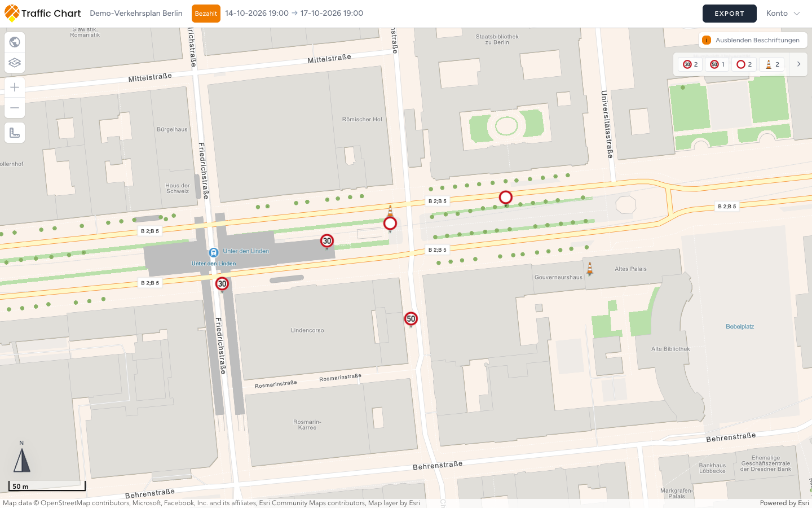Click the 50 m scale bar
The width and height of the screenshot is (812, 508).
click(47, 486)
